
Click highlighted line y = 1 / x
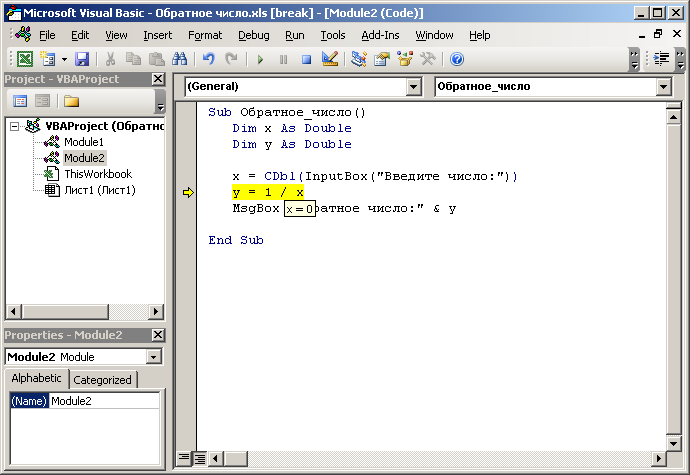[268, 192]
